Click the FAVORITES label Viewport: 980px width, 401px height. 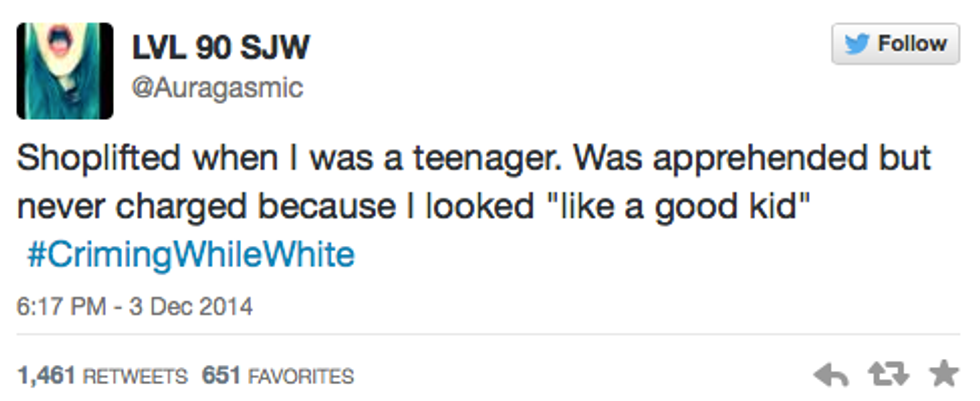coord(298,377)
